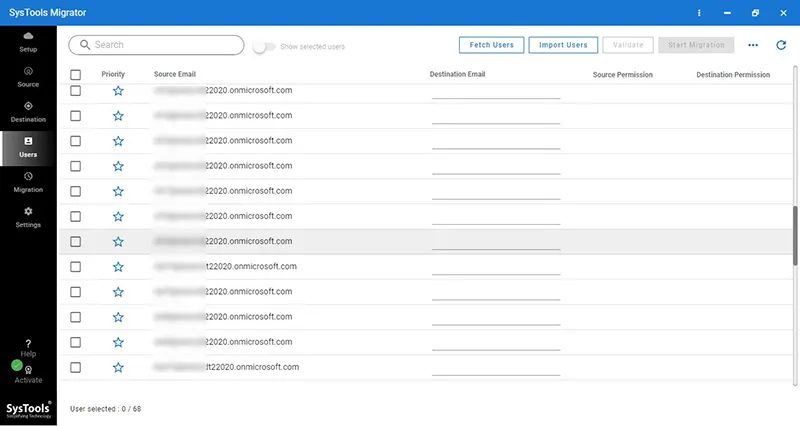Open the three-dot more options menu
Viewport: 800px width, 426px height.
(x=753, y=45)
